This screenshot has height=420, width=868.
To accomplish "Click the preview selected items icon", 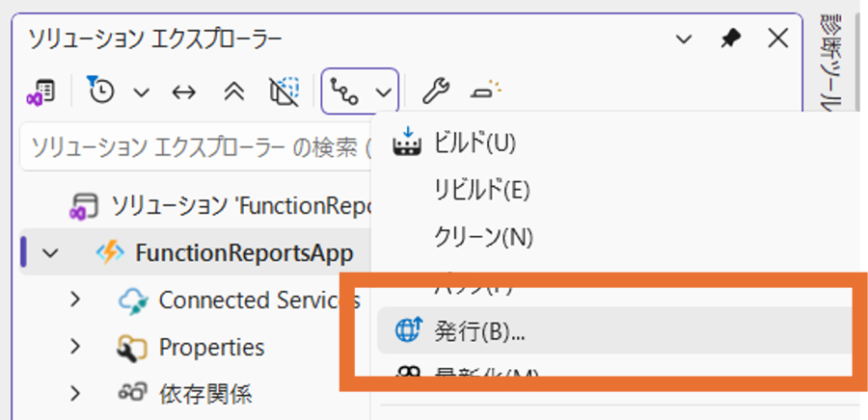I will click(x=486, y=91).
